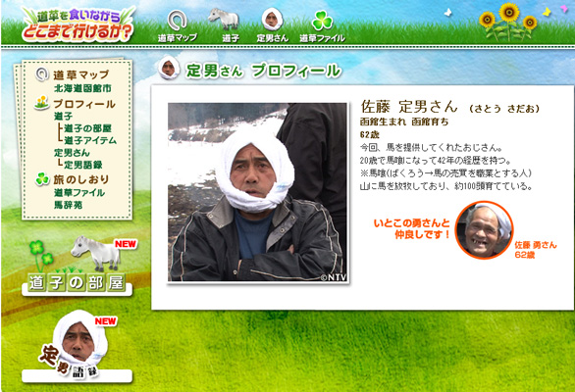Click the sunflower decoration in the header
The width and height of the screenshot is (575, 392).
coord(508,21)
